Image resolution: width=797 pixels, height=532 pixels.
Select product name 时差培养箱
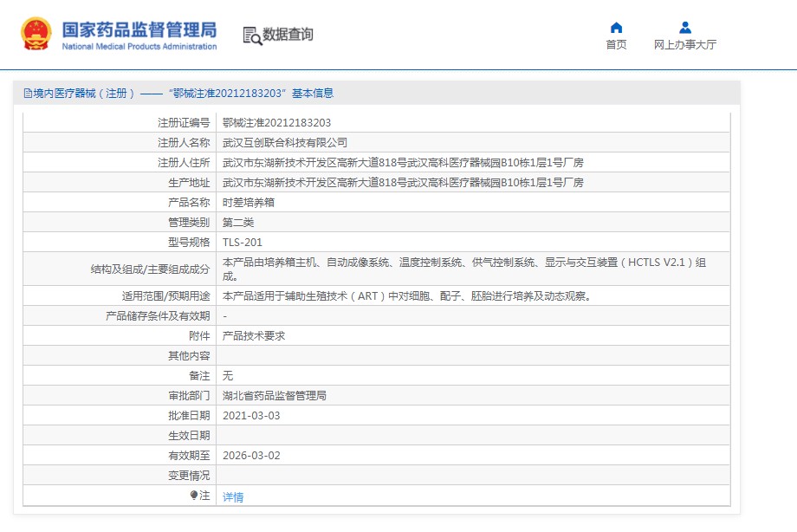click(x=249, y=202)
